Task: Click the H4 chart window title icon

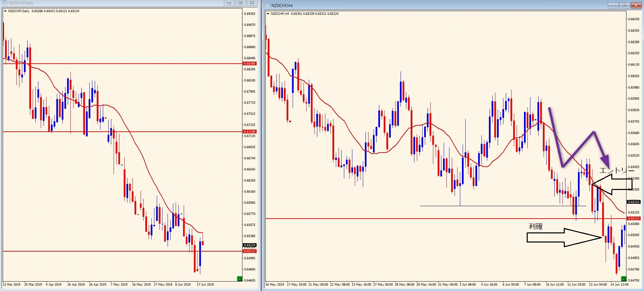Action: coord(267,5)
